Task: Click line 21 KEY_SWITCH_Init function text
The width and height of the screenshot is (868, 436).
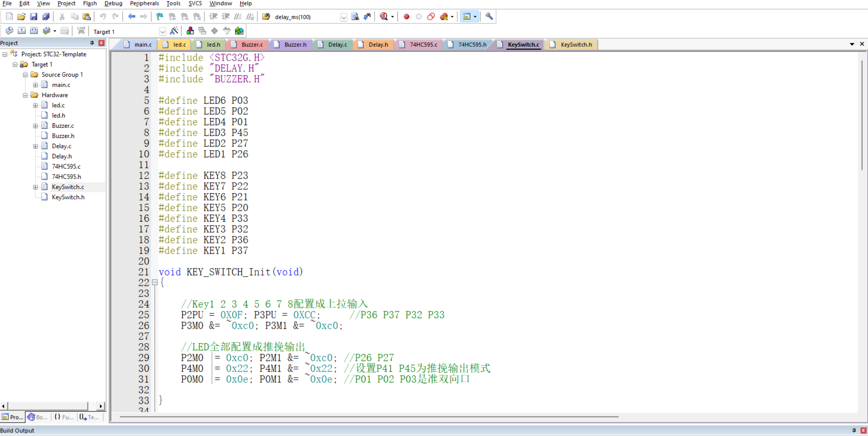Action: [x=231, y=272]
